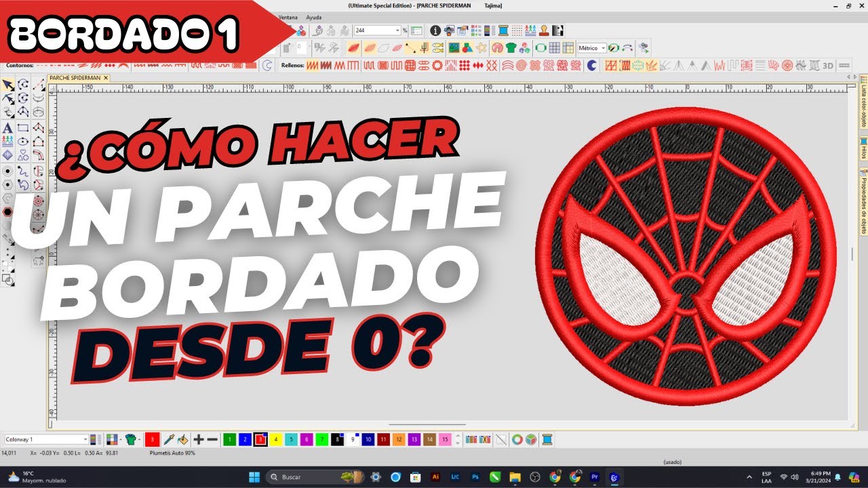
Task: Click the color wheel ring icon
Action: pyautogui.click(x=517, y=440)
